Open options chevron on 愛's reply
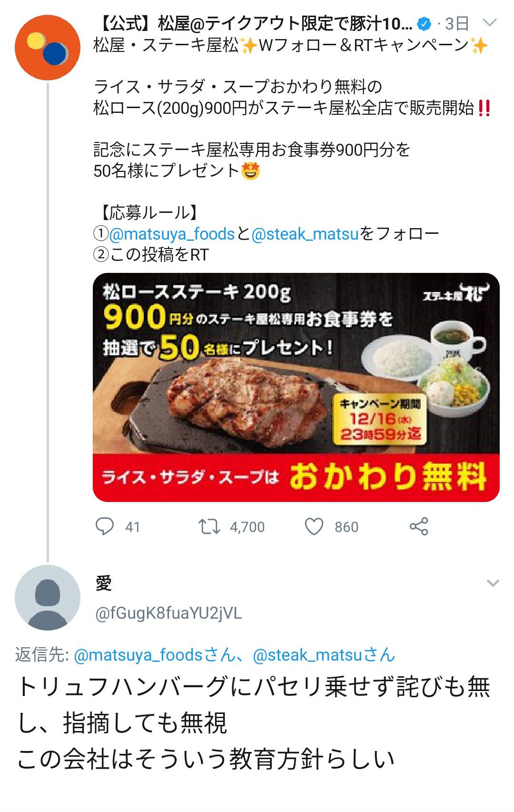This screenshot has width=514, height=812. pos(493,583)
